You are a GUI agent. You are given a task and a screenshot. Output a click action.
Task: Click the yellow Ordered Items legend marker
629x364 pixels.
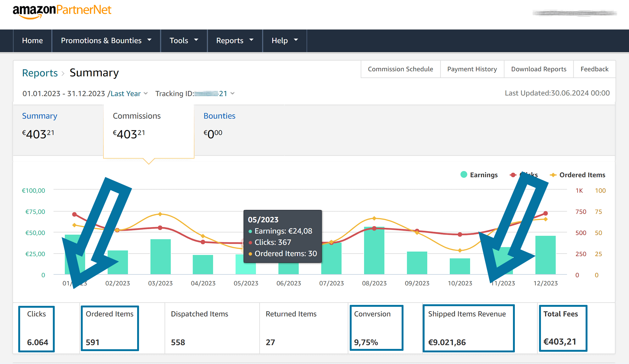click(553, 175)
